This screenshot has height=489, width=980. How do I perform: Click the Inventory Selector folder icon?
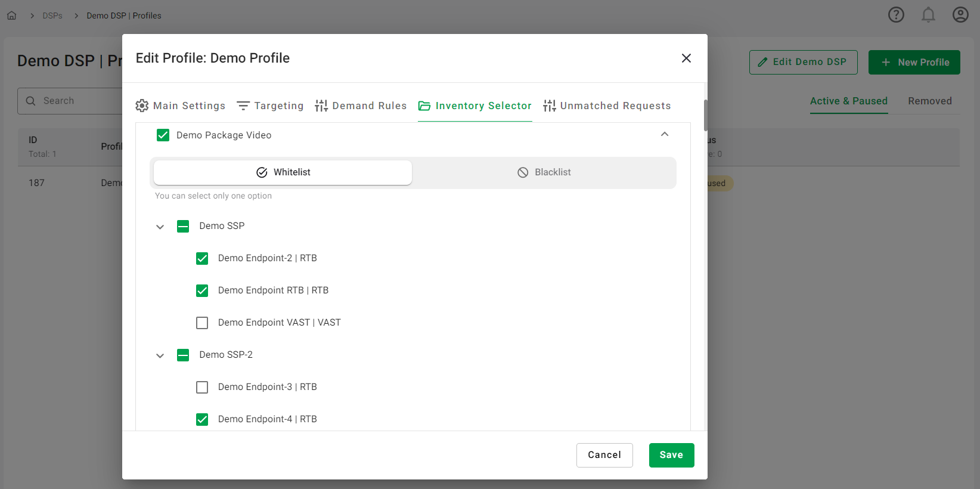coord(424,106)
